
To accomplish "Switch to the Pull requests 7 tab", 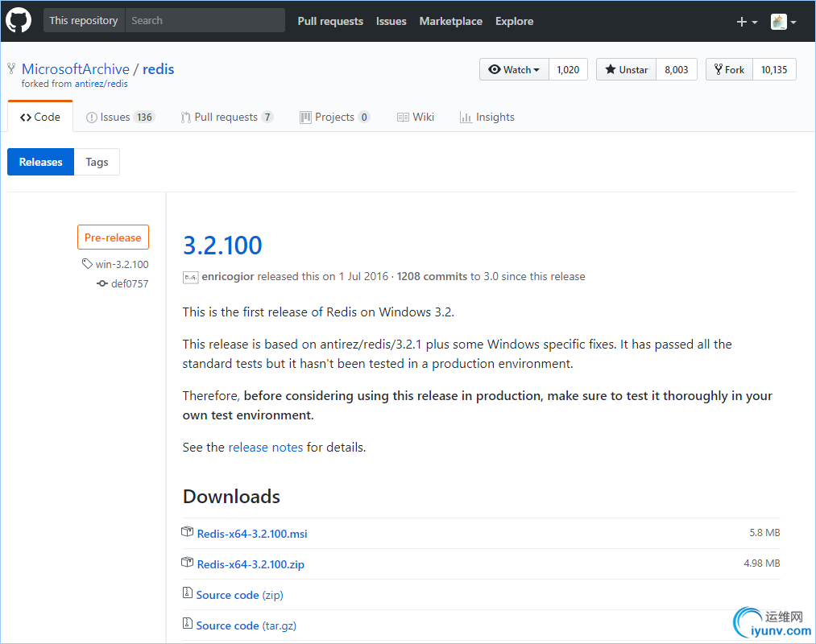I will pyautogui.click(x=227, y=117).
